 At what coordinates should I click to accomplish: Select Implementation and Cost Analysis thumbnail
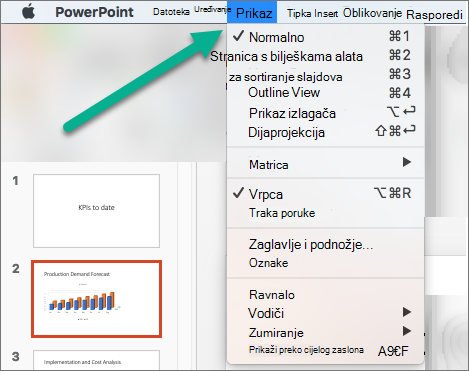click(x=96, y=360)
